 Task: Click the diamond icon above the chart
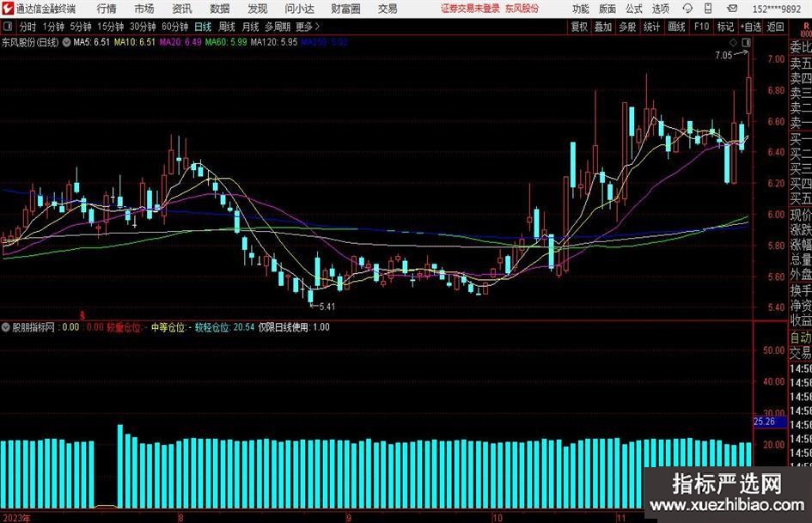(x=733, y=42)
